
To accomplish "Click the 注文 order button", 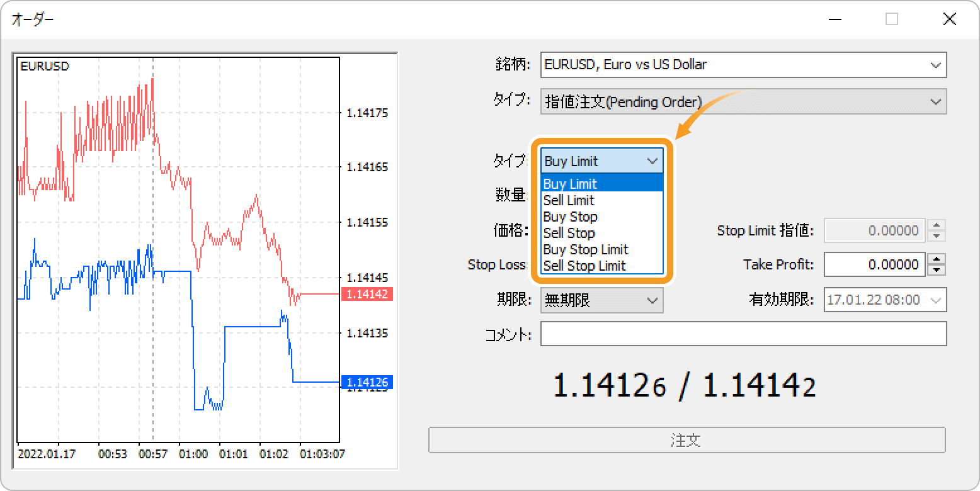I will tap(687, 440).
